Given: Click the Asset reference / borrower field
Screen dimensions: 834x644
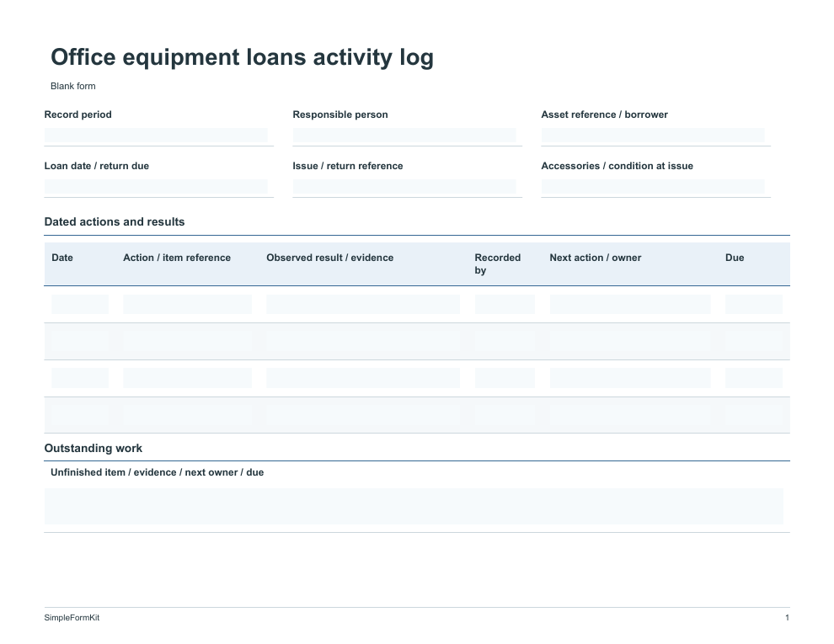Looking at the screenshot, I should click(653, 136).
